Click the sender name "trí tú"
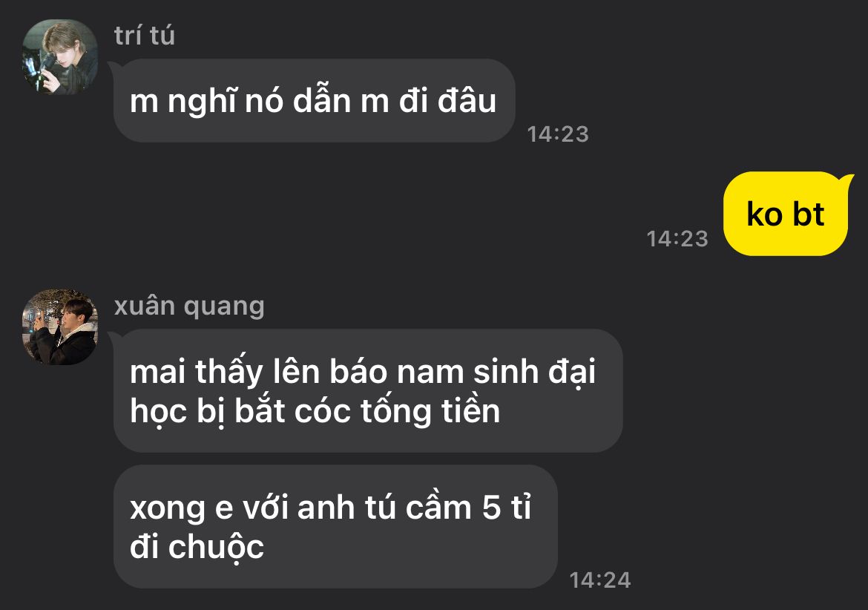The height and width of the screenshot is (610, 868). (x=145, y=36)
